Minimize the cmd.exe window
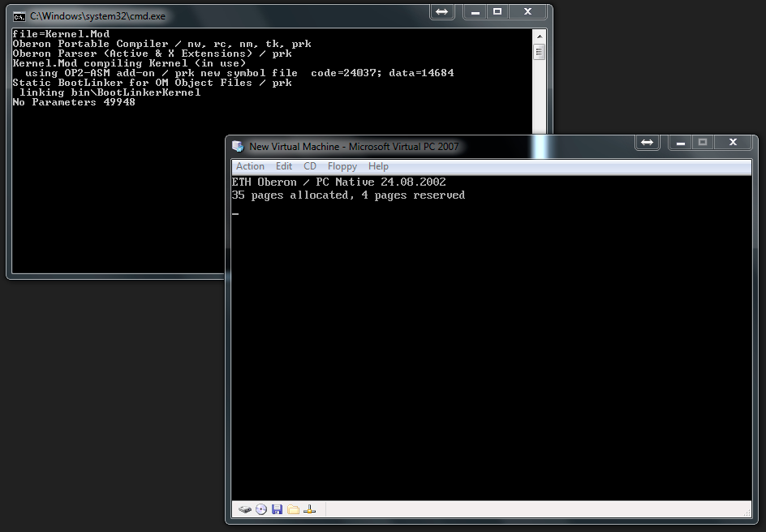 pos(475,11)
